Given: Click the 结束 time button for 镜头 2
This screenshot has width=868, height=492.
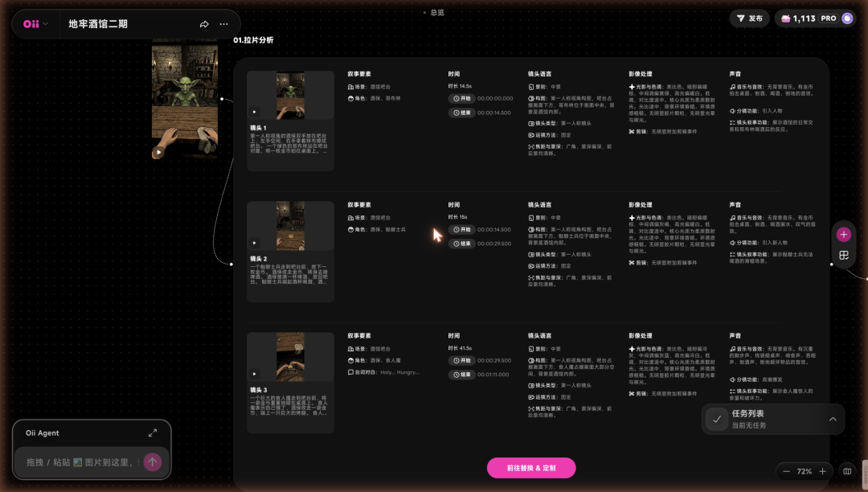Looking at the screenshot, I should (x=461, y=244).
